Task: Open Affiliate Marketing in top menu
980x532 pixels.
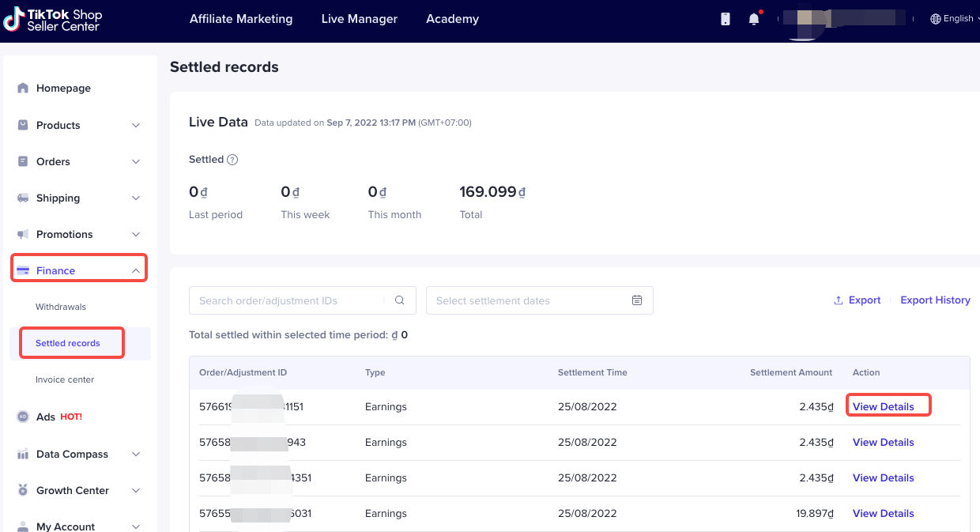Action: pos(241,19)
